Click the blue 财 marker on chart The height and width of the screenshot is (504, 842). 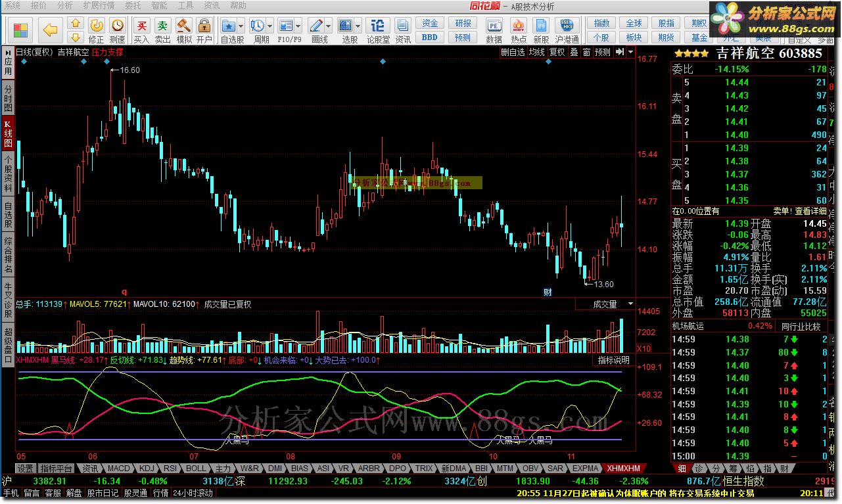[x=547, y=291]
